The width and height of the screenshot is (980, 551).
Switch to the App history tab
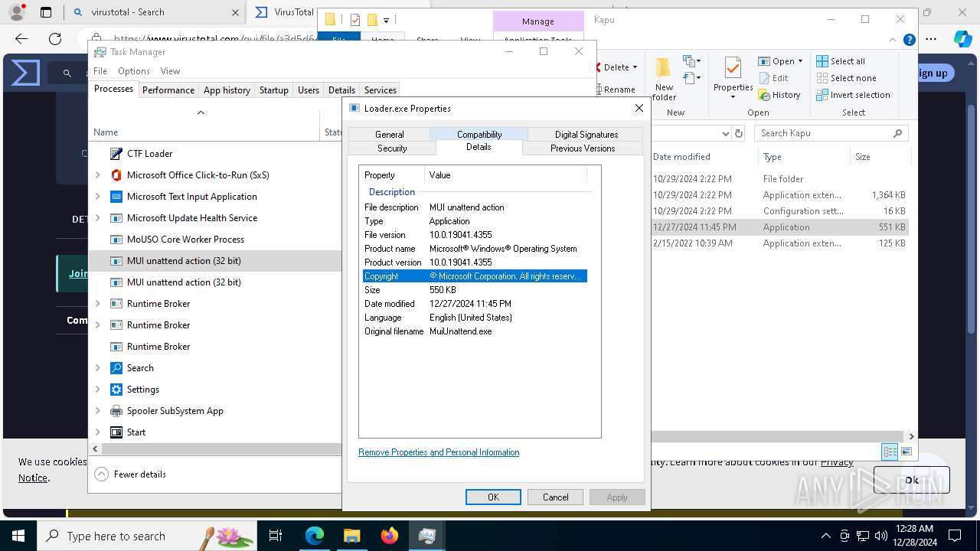pyautogui.click(x=227, y=90)
